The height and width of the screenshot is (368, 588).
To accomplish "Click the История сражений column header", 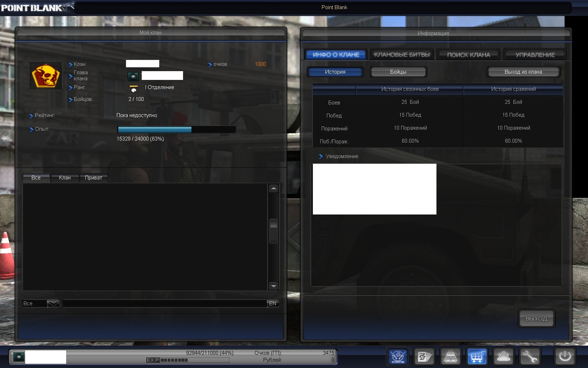I will tap(513, 89).
